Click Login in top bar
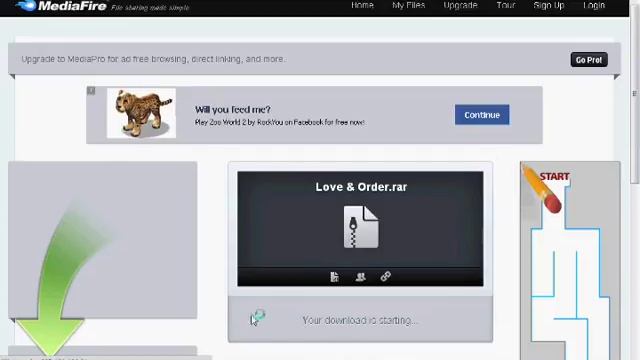Viewport: 640px width, 360px height. [x=594, y=6]
